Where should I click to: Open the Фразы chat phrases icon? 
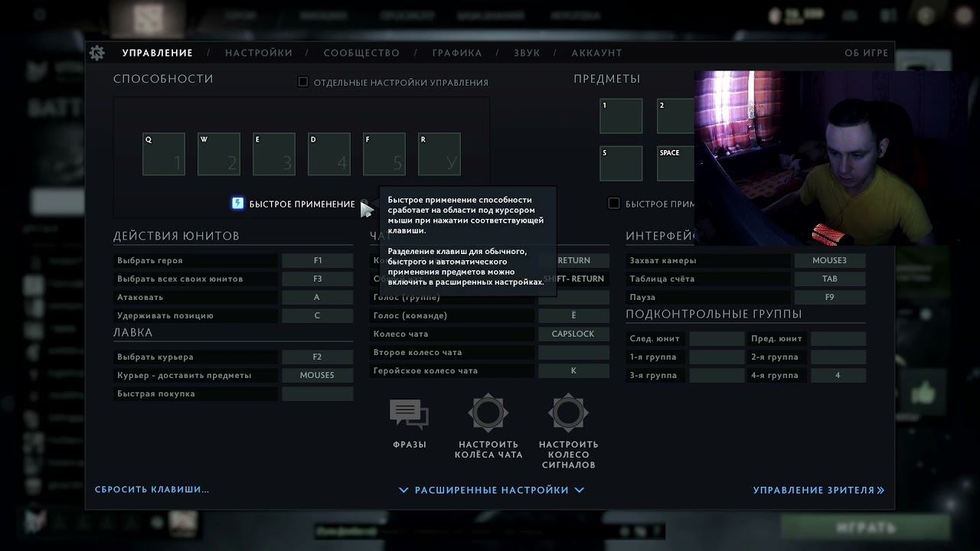(x=409, y=415)
